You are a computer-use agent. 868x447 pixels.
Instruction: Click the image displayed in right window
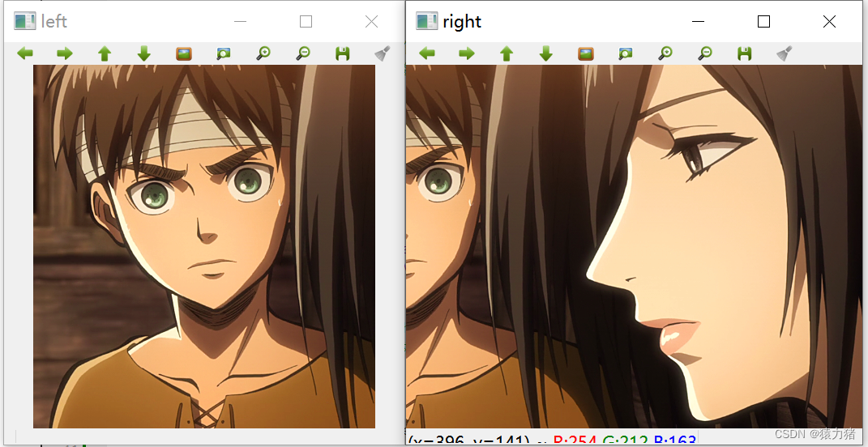click(x=635, y=246)
